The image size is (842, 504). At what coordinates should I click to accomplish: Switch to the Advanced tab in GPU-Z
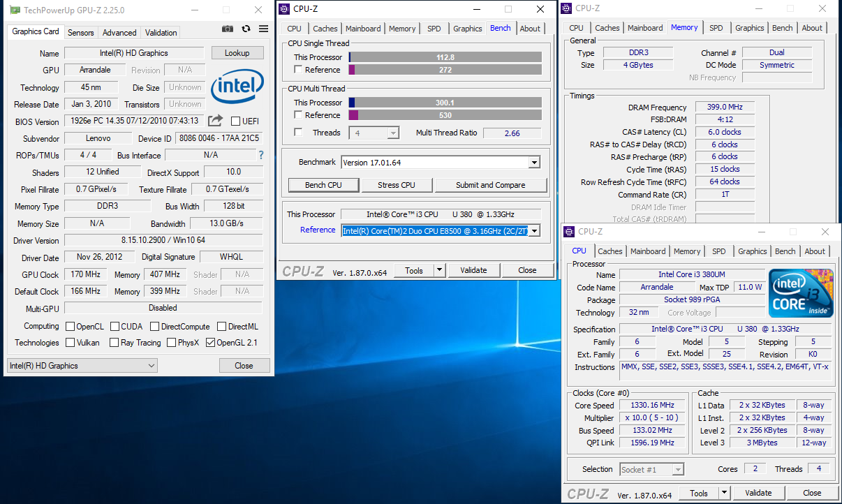pos(119,33)
